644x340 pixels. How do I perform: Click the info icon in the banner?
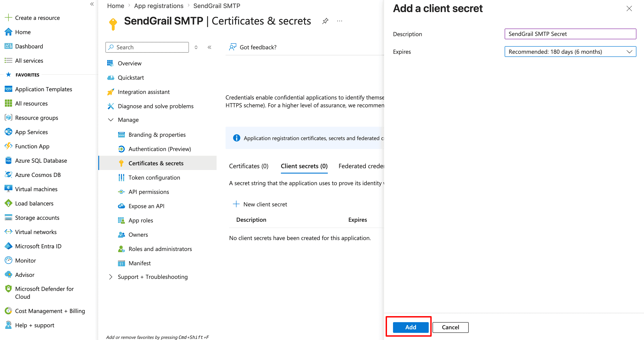point(236,138)
